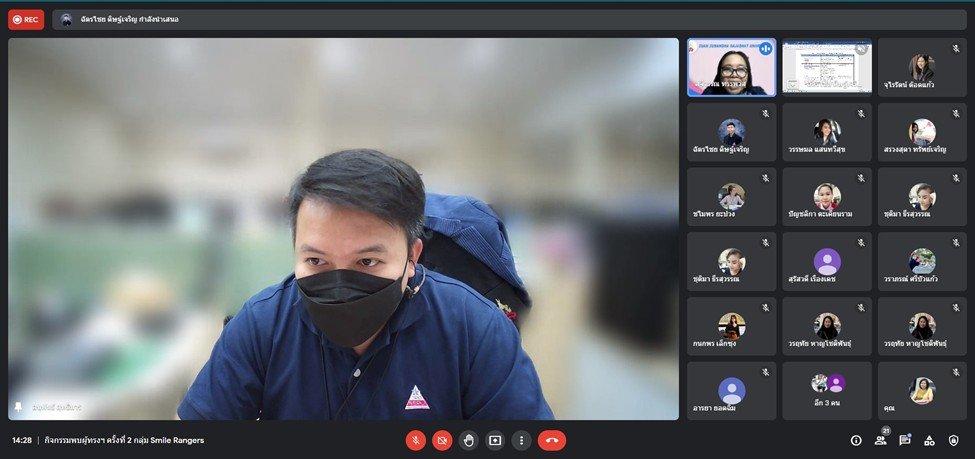Open Host controls shield lock icon
975x459 pixels.
pos(954,440)
